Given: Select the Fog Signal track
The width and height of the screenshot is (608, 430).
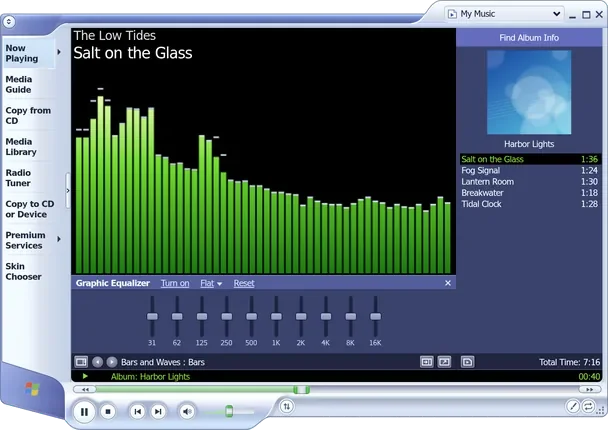Looking at the screenshot, I should pos(530,170).
